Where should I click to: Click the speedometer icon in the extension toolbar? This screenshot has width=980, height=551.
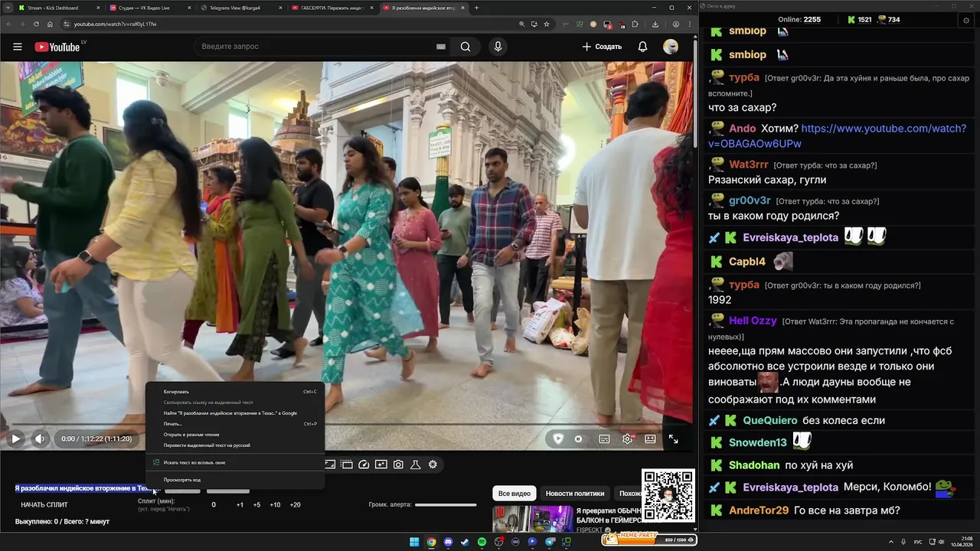click(x=364, y=465)
